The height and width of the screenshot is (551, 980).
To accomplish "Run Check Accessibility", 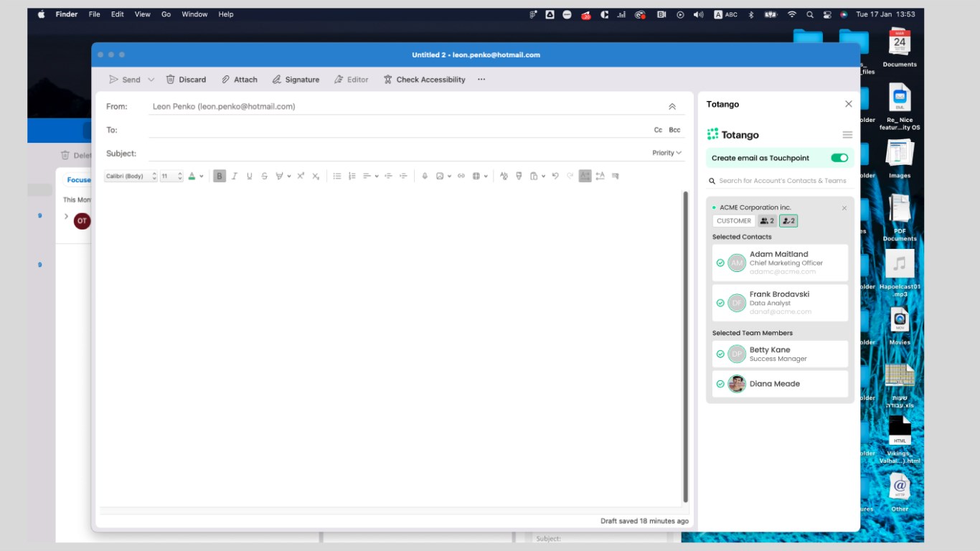I will coord(424,80).
